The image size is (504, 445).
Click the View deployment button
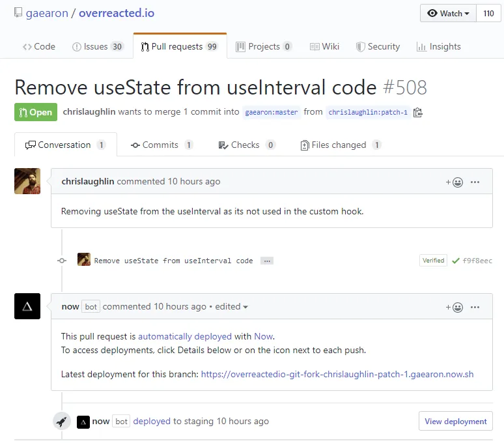pyautogui.click(x=455, y=421)
